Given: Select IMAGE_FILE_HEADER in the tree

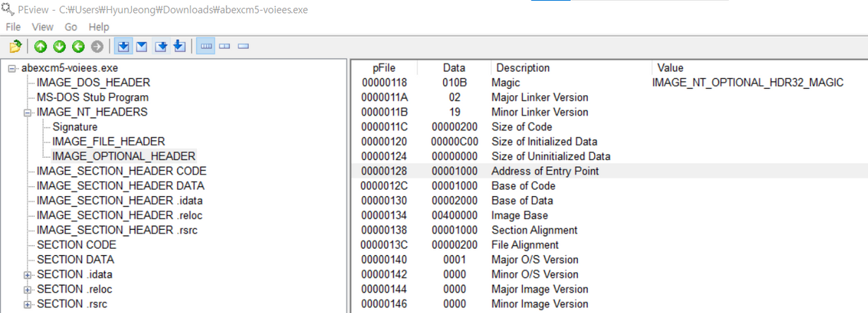Looking at the screenshot, I should (x=109, y=142).
